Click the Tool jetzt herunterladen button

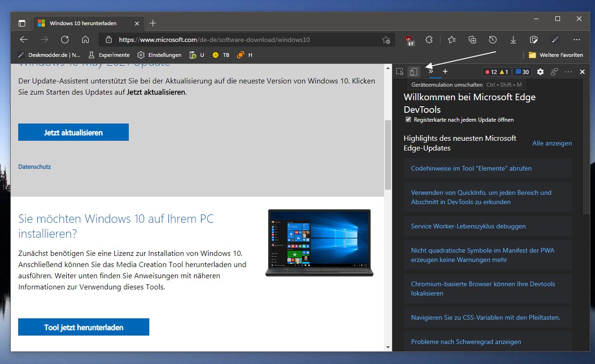[84, 327]
